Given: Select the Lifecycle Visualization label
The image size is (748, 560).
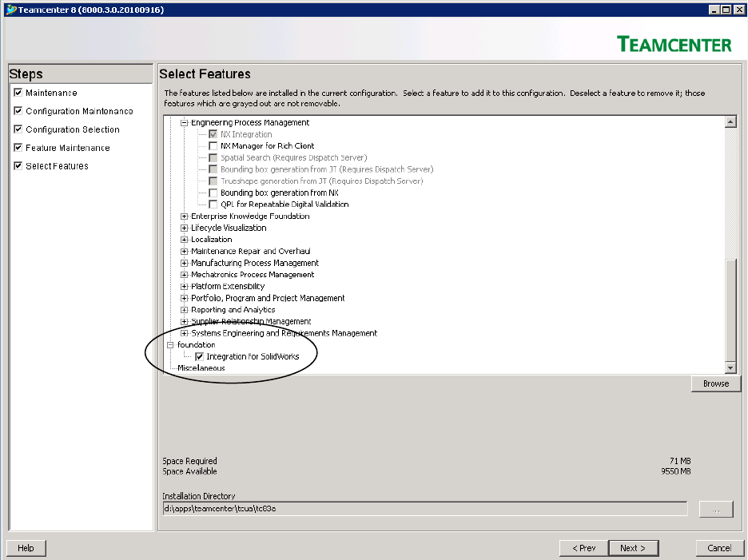Looking at the screenshot, I should point(229,228).
